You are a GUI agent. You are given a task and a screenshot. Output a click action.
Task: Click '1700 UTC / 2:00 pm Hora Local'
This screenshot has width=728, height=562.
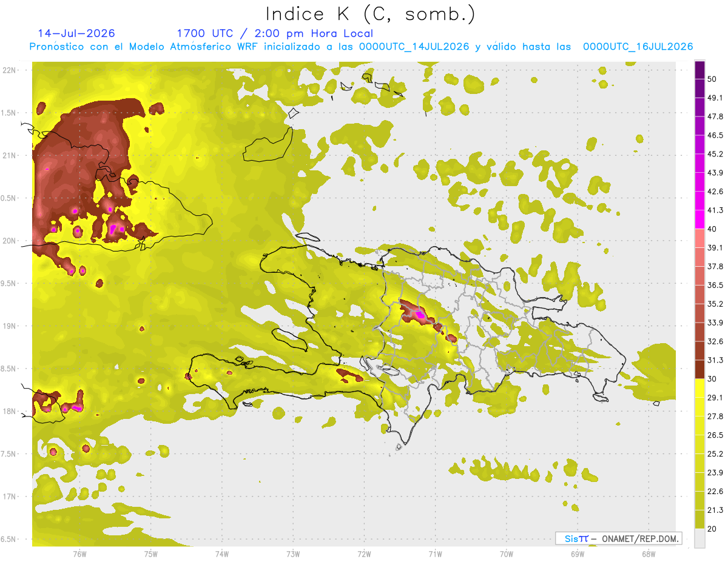tap(275, 33)
